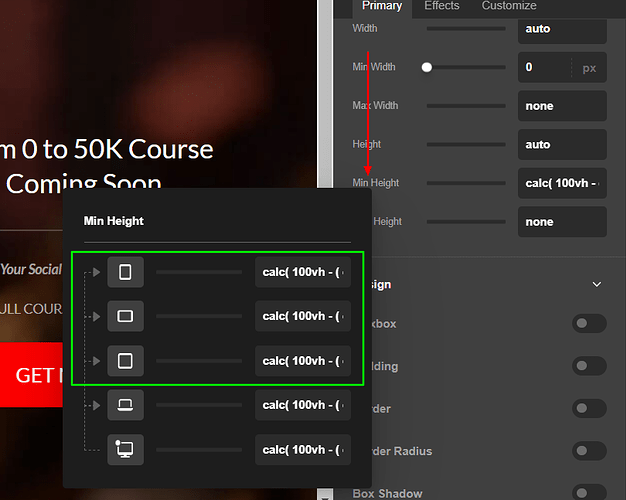Click the Min Width slider handle

tap(427, 68)
